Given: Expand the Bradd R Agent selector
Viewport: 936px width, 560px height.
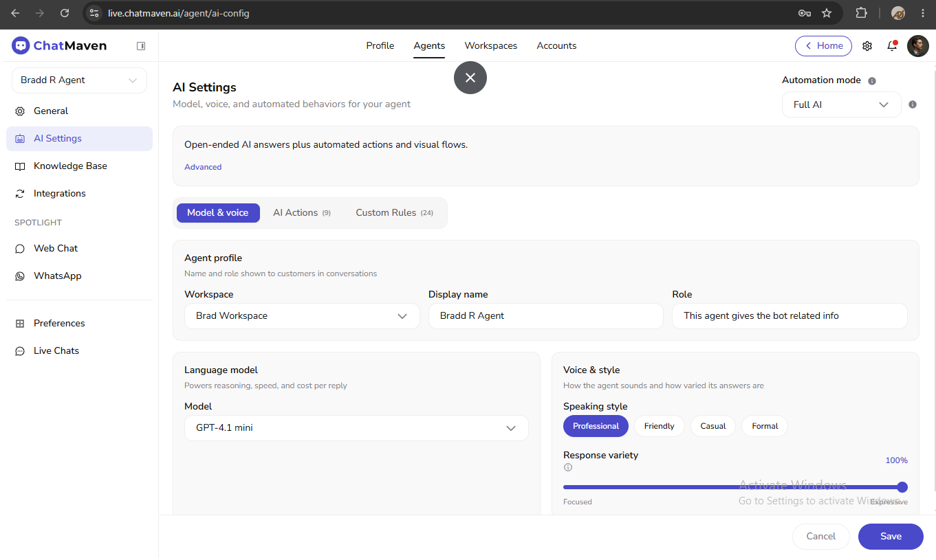Looking at the screenshot, I should 79,80.
